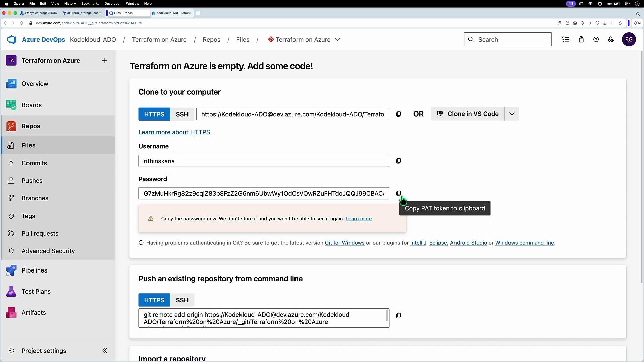Click the page vertical scrollbar
This screenshot has height=362, width=644.
click(642, 168)
